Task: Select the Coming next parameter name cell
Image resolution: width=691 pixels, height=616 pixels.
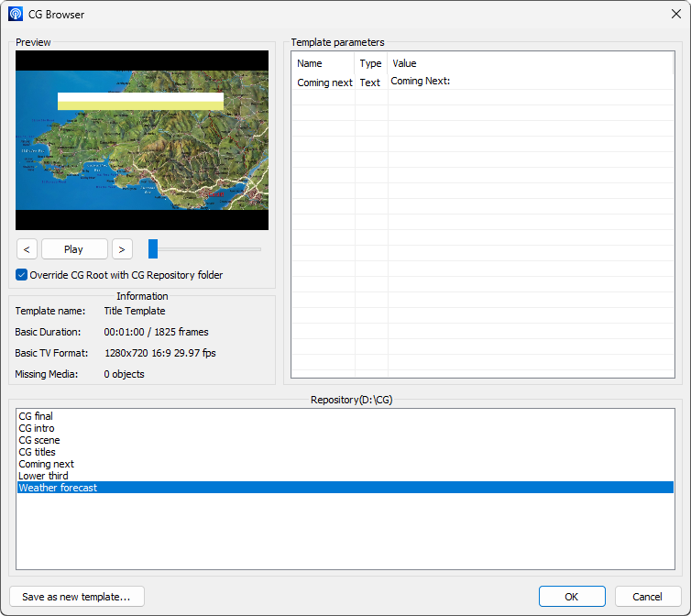Action: point(324,82)
